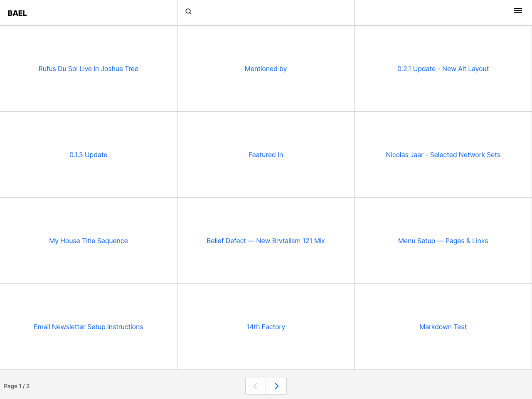Screen dimensions: 532x399
Task: Click the Page 1 / 2 indicator
Action: click(17, 386)
